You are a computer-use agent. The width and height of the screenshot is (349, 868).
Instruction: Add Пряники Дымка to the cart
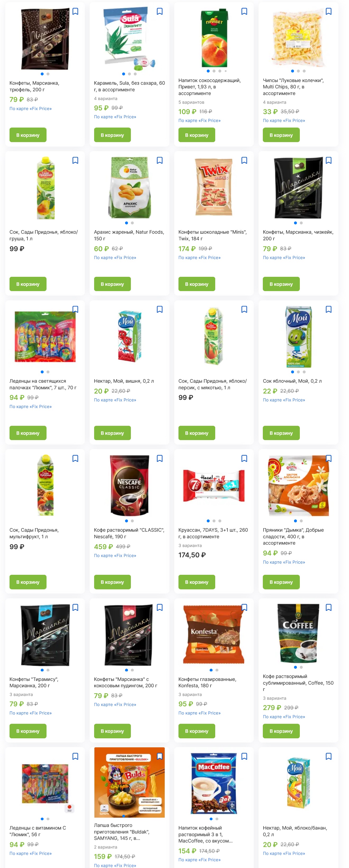(x=281, y=582)
